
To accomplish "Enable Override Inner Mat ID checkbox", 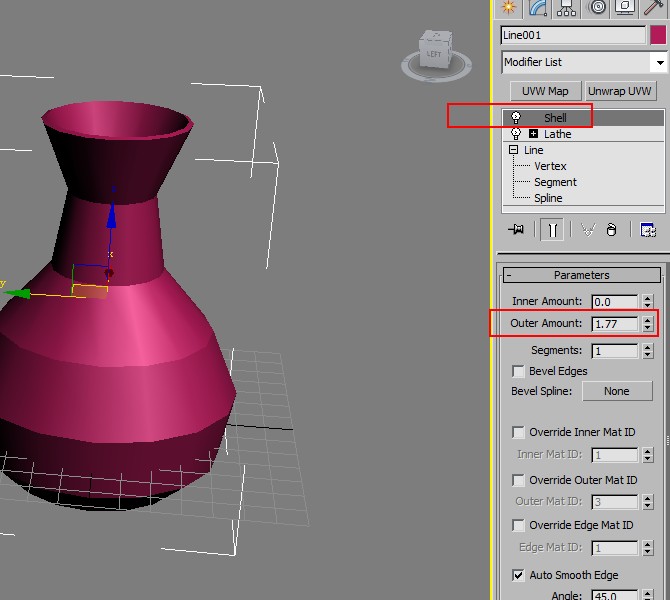I will coord(518,432).
